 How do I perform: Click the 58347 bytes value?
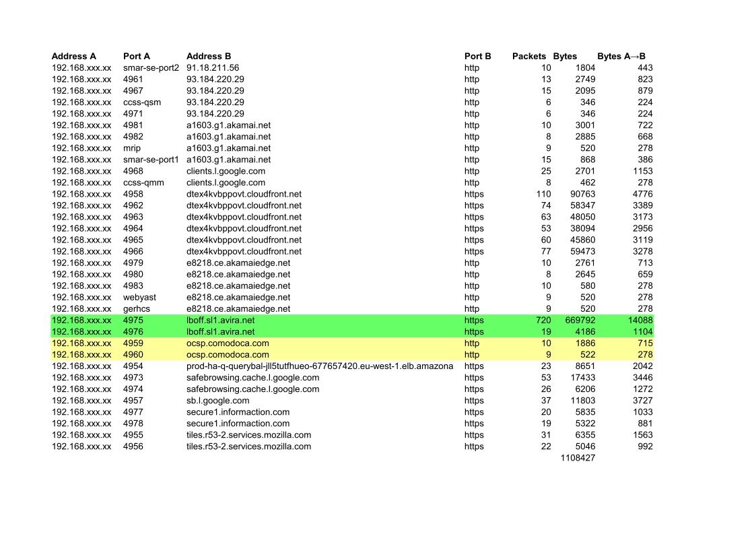click(582, 205)
